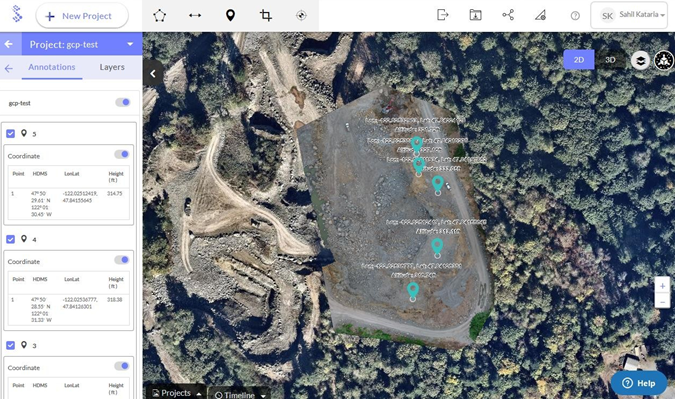Image resolution: width=676 pixels, height=400 pixels.
Task: Collapse the side panel with left chevron
Action: coord(153,73)
